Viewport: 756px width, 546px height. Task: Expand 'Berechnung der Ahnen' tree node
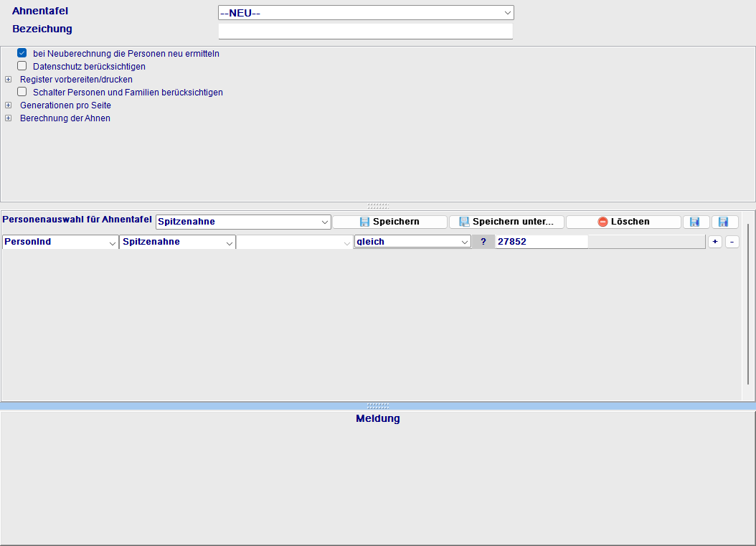(9, 118)
